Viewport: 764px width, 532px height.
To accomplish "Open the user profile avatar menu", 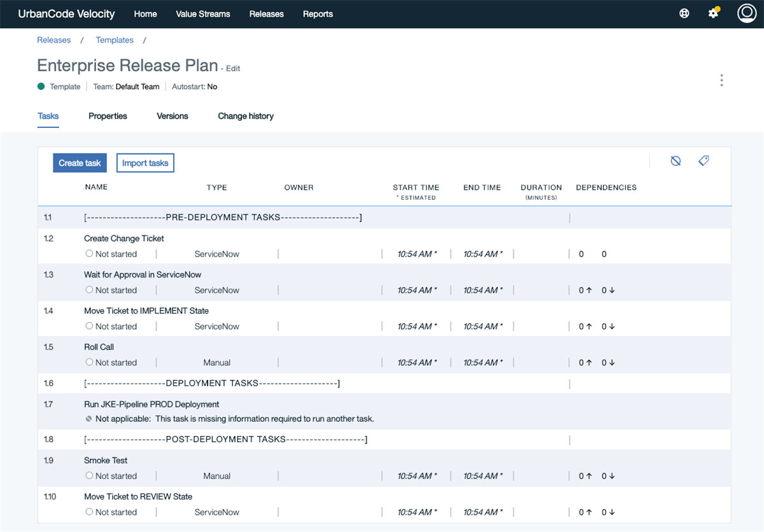I will point(746,13).
